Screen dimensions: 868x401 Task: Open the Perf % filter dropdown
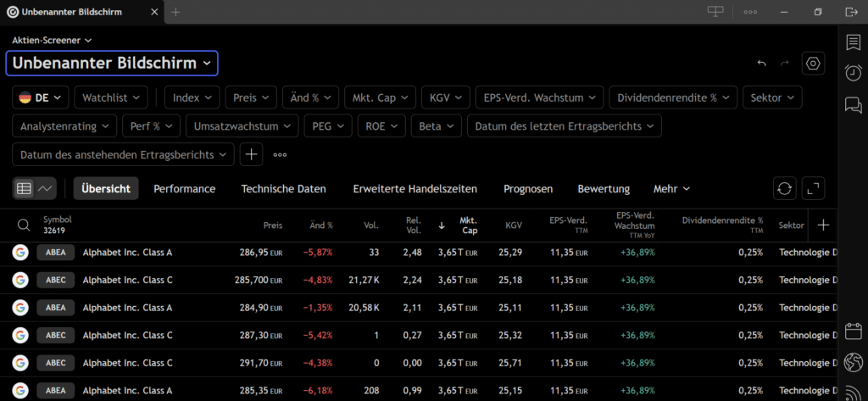pos(151,125)
